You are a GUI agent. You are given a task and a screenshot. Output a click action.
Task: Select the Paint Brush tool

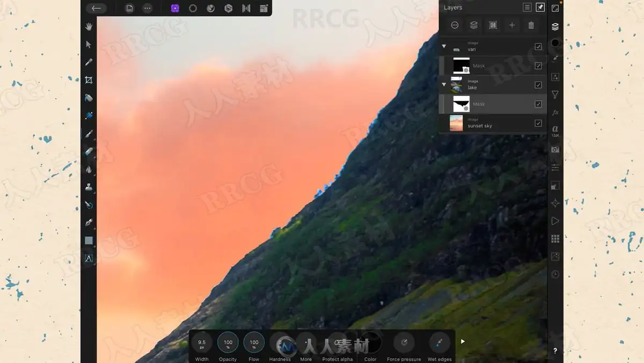89,133
